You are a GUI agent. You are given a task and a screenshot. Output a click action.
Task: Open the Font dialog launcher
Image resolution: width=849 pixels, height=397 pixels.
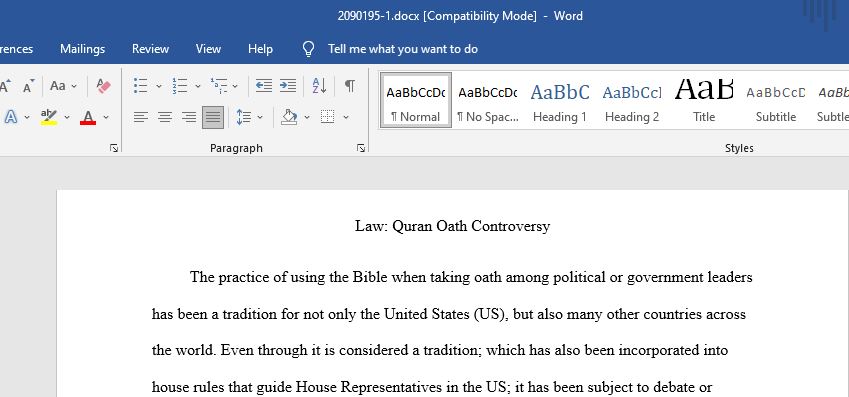pyautogui.click(x=114, y=148)
